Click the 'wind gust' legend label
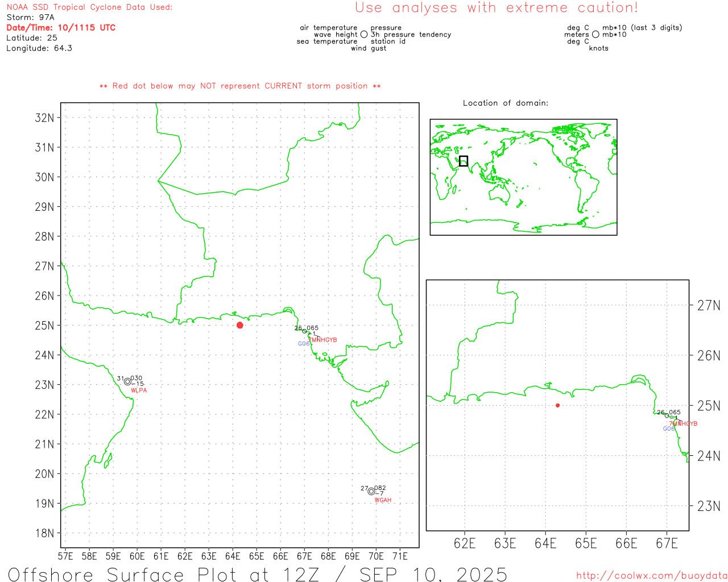 point(369,48)
